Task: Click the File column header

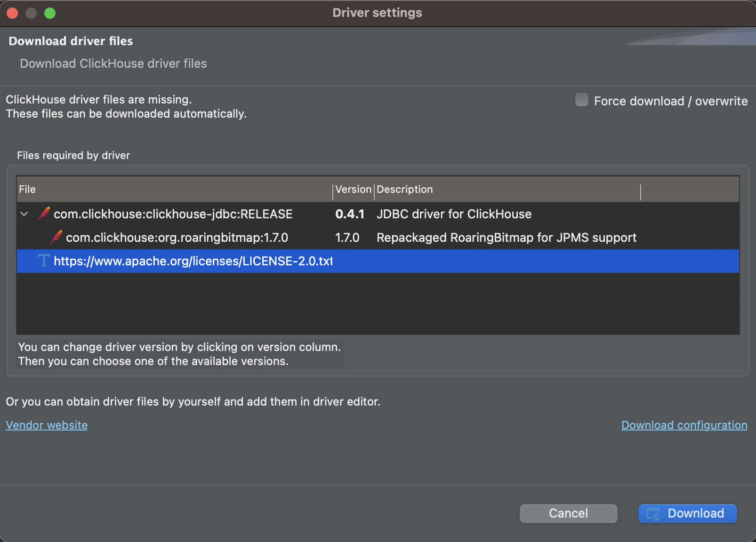Action: point(27,189)
